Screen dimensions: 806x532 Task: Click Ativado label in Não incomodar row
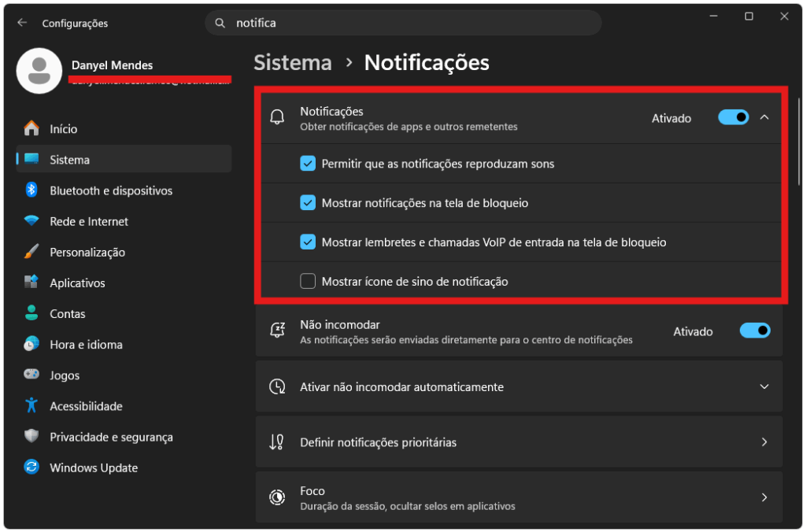pos(693,331)
